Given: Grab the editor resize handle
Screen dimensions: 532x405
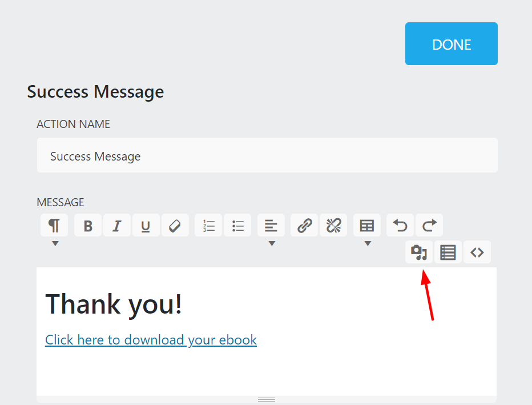Looking at the screenshot, I should coord(267,399).
